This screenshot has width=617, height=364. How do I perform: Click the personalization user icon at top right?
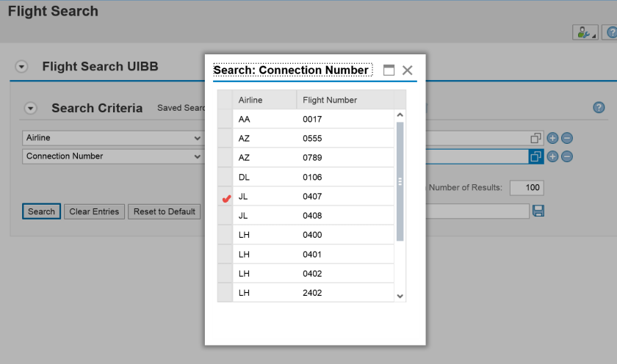[x=583, y=32]
